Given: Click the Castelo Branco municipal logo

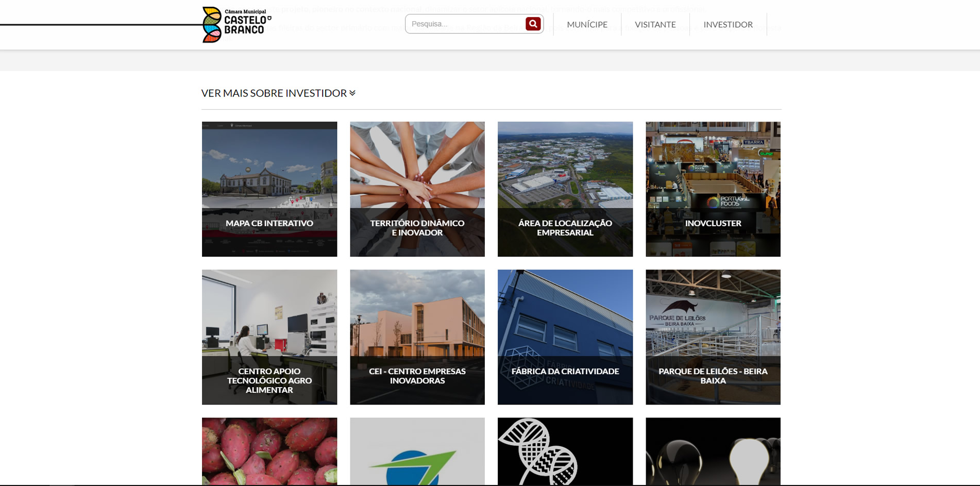Looking at the screenshot, I should tap(236, 25).
